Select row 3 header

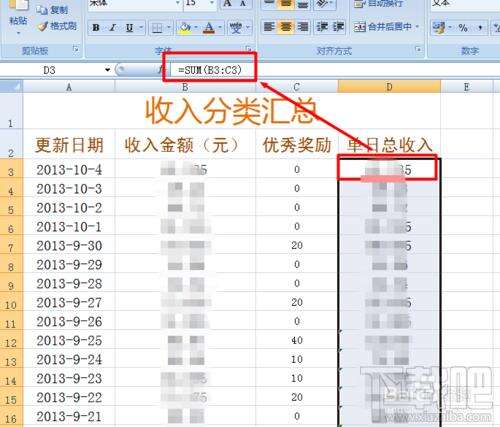11,168
